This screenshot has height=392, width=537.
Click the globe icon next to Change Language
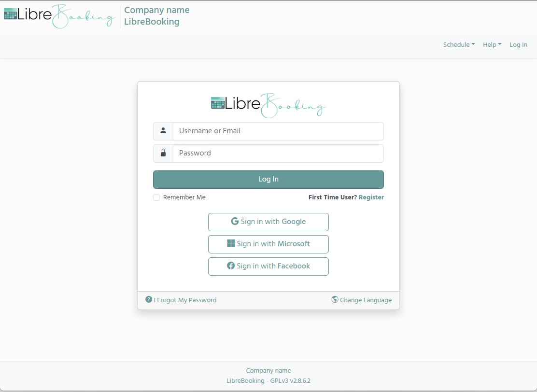pyautogui.click(x=335, y=299)
